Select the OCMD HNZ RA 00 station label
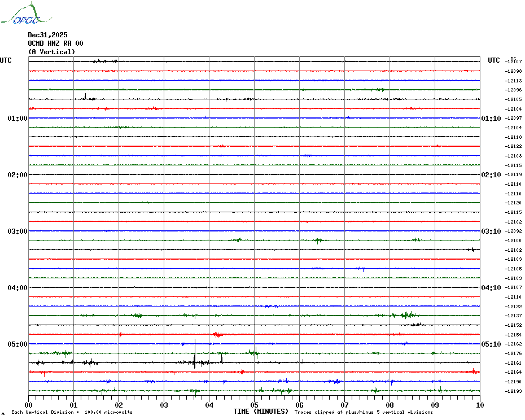Viewport: 525px width, 420px height. coord(55,43)
